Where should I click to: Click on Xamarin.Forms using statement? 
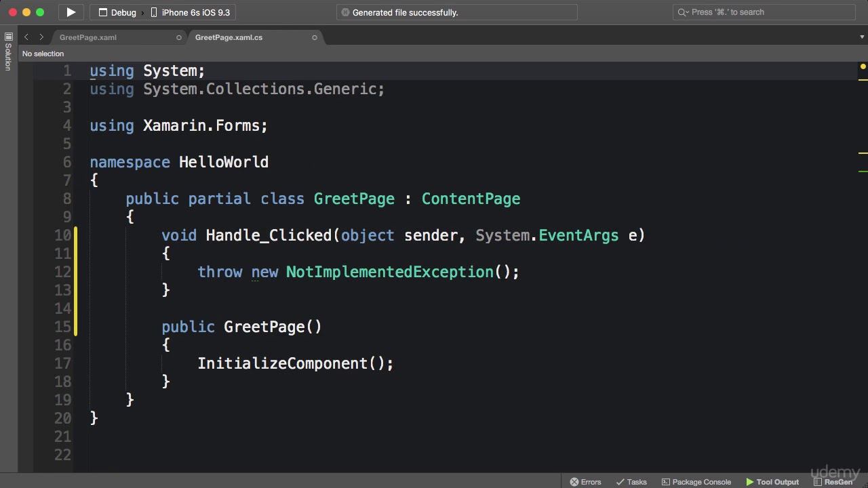(179, 125)
